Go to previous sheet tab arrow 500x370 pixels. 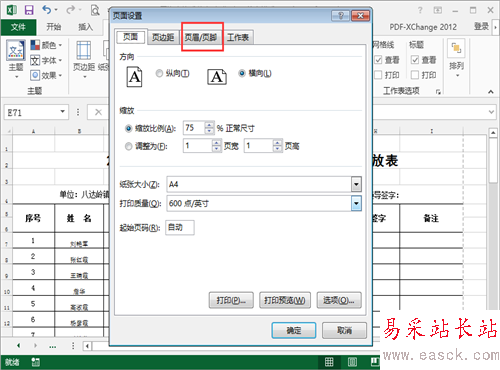tap(18, 346)
